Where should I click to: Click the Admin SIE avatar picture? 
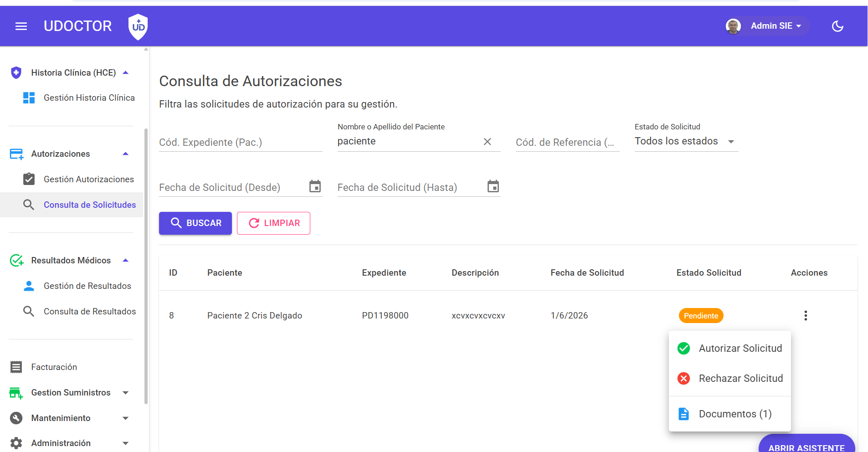point(733,26)
